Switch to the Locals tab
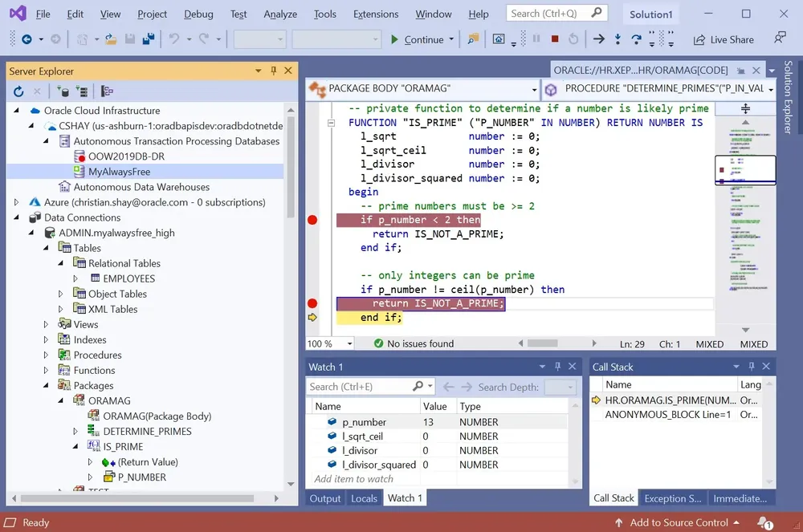Image resolution: width=803 pixels, height=532 pixels. pos(364,498)
